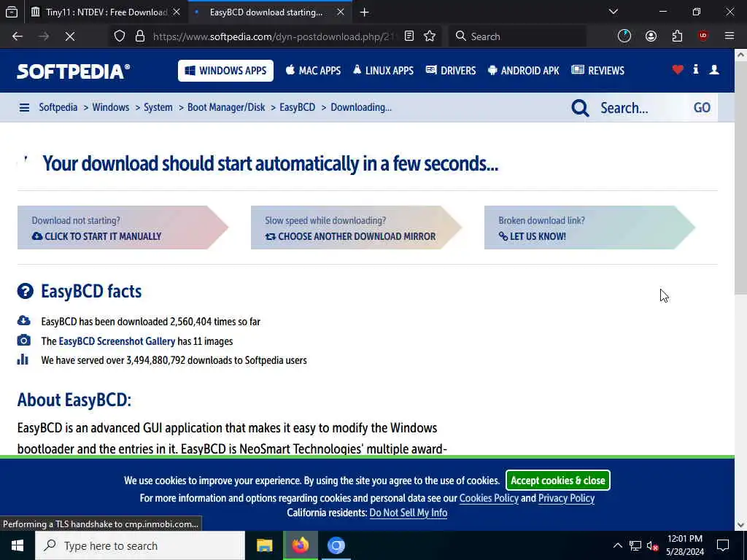
Task: List all tabs dropdown arrow
Action: pos(613,12)
